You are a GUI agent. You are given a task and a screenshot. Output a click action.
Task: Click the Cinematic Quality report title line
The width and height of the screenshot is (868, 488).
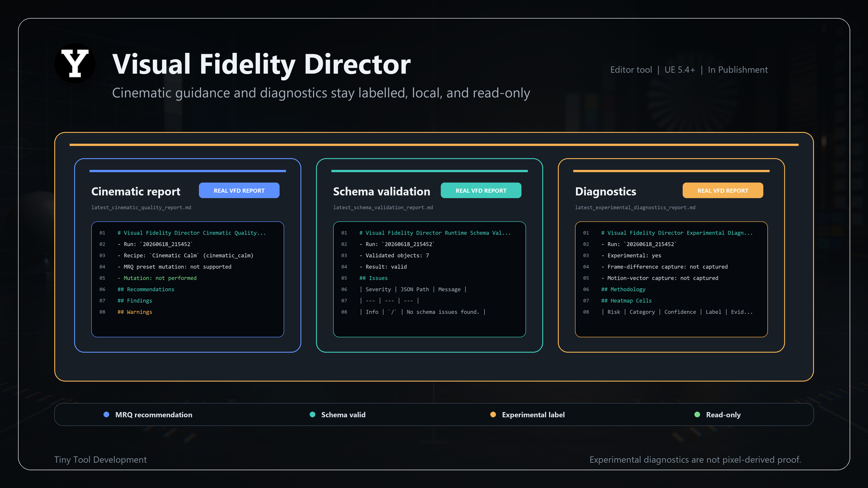[x=192, y=233]
